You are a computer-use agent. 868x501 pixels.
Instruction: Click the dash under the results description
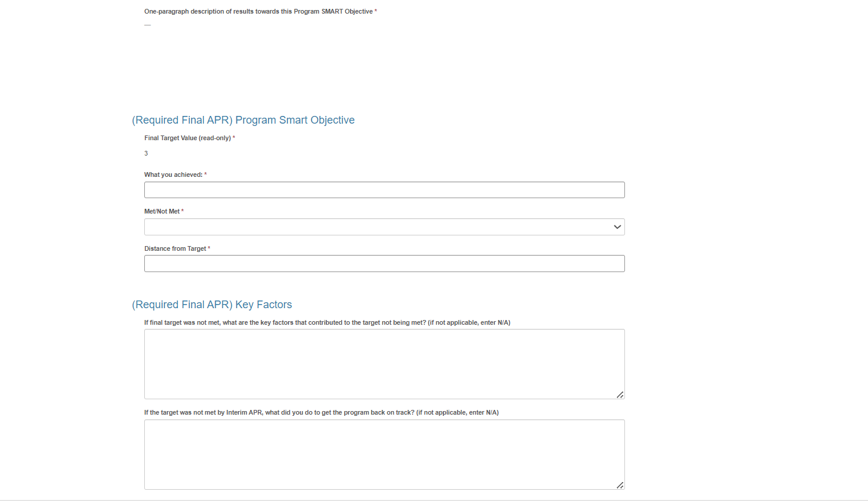(x=147, y=25)
